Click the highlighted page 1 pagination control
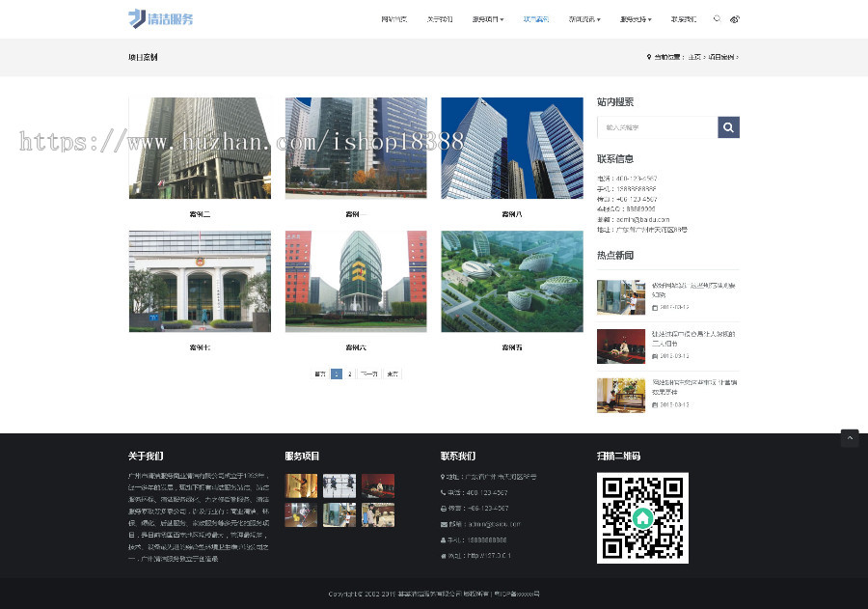 pyautogui.click(x=337, y=374)
